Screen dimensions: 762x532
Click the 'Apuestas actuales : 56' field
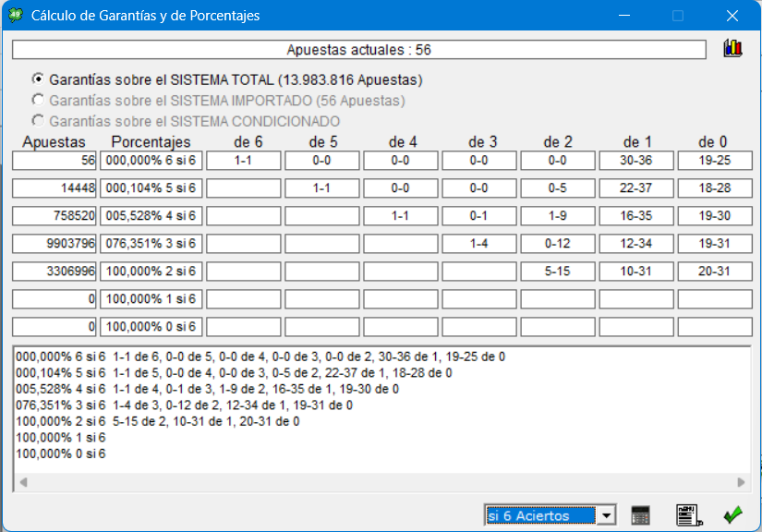coord(359,50)
